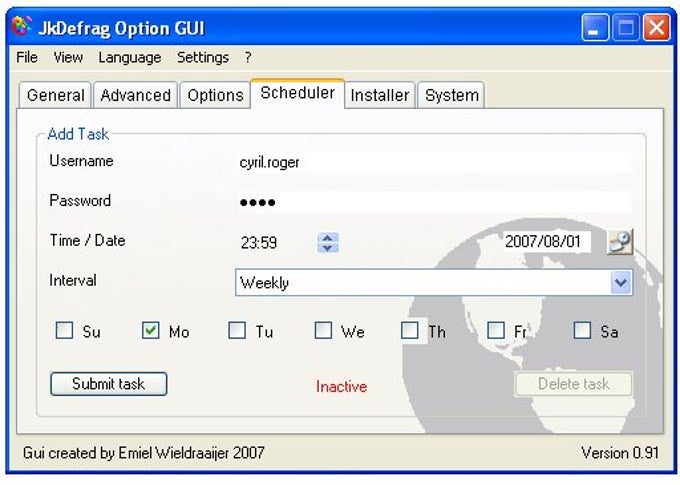Open the date picker calendar icon
This screenshot has width=680, height=485.
620,242
